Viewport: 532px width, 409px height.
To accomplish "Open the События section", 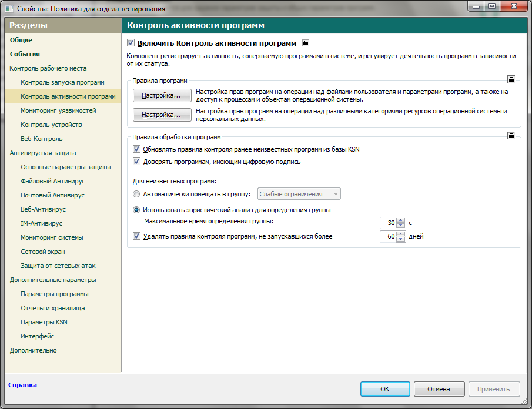I will pyautogui.click(x=25, y=54).
